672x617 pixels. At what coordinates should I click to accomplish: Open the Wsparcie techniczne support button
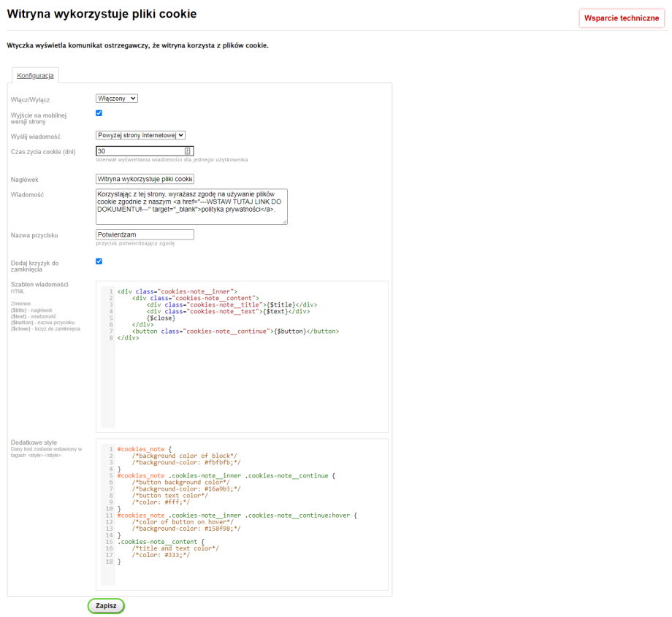(621, 18)
